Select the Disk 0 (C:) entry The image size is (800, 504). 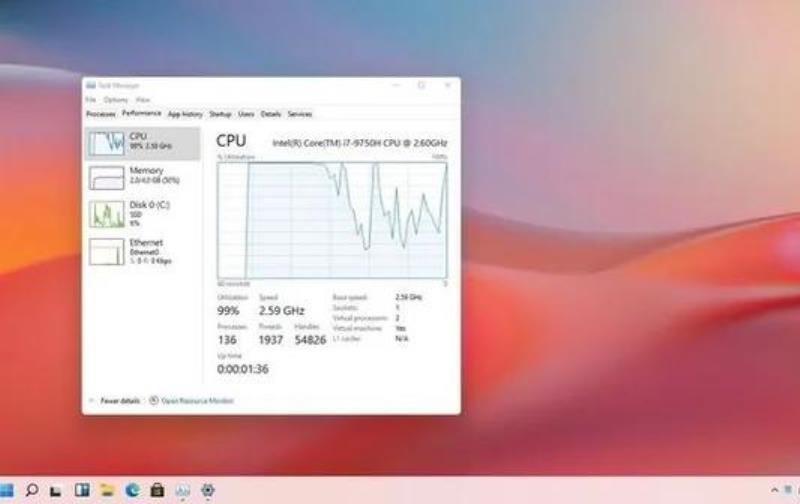[142, 213]
